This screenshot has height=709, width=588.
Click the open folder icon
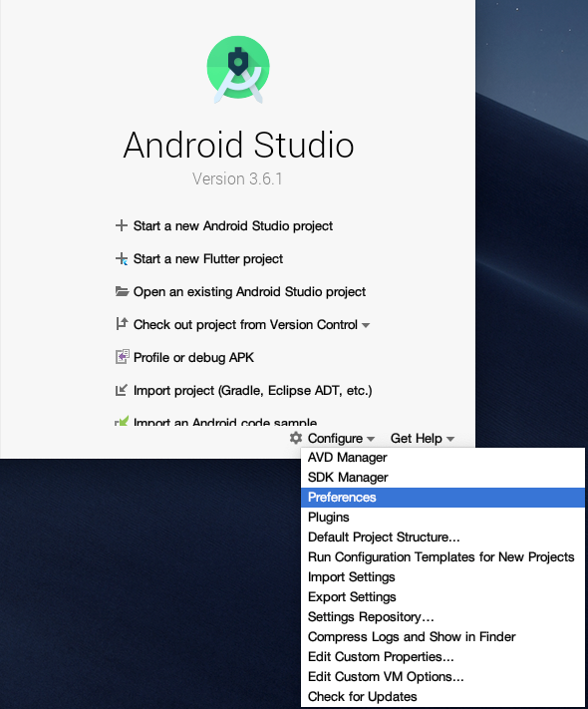pyautogui.click(x=122, y=291)
